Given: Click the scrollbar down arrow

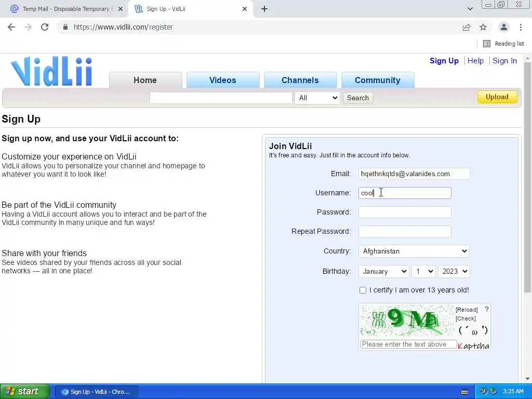Looking at the screenshot, I should [528, 379].
